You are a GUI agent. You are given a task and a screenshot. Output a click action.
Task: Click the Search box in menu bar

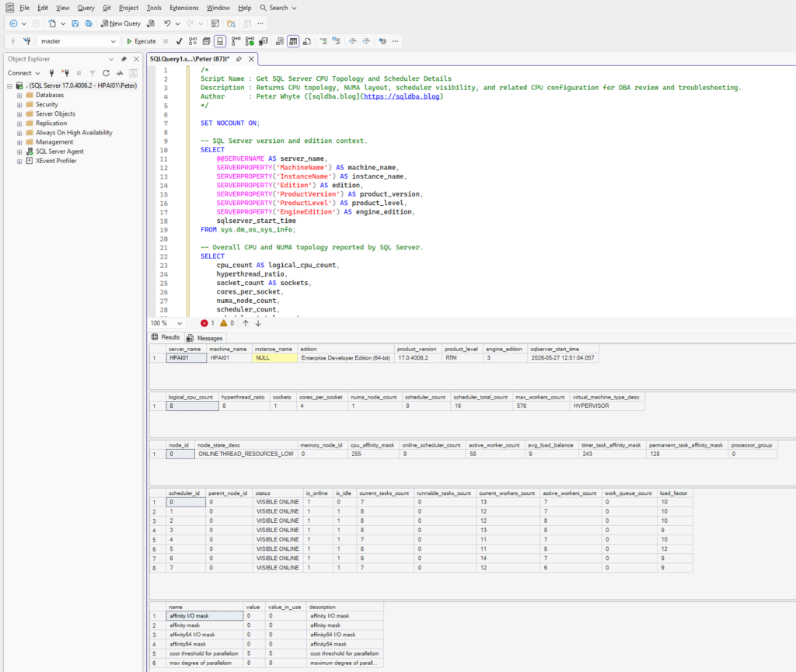click(x=278, y=8)
